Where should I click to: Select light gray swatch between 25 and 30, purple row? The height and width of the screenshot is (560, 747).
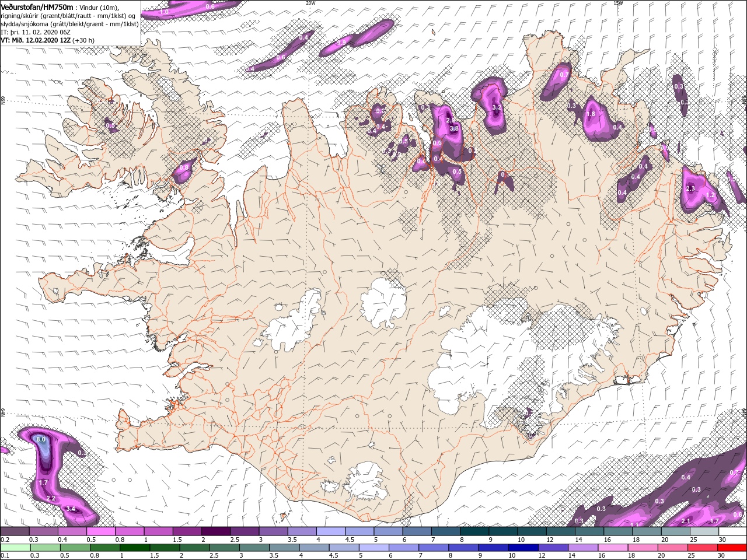(704, 531)
